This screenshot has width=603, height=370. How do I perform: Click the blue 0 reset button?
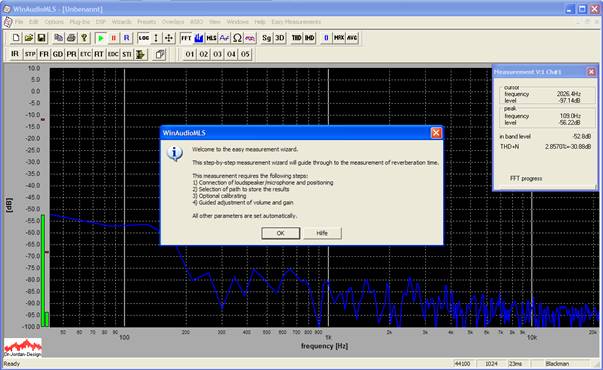click(x=326, y=38)
